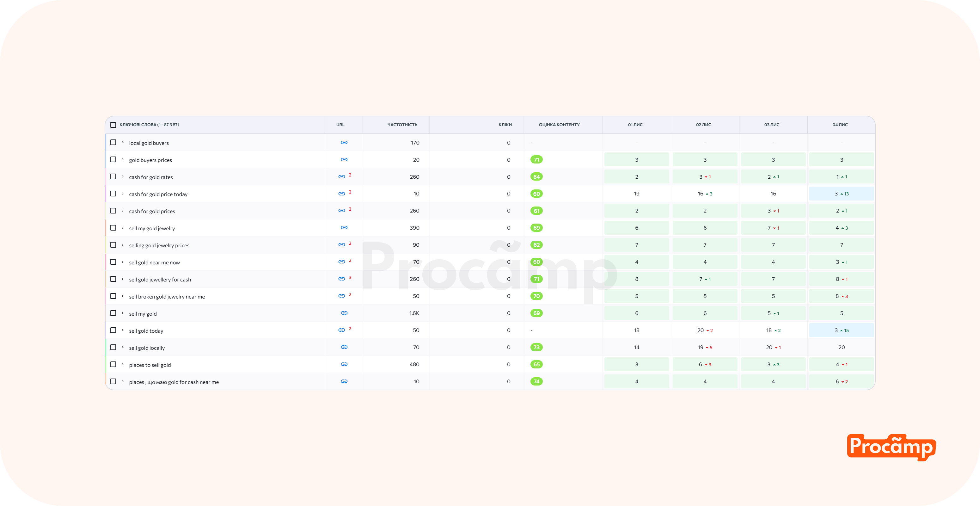This screenshot has width=980, height=506.
Task: Open link icon in cash for gold rates row
Action: [x=342, y=177]
